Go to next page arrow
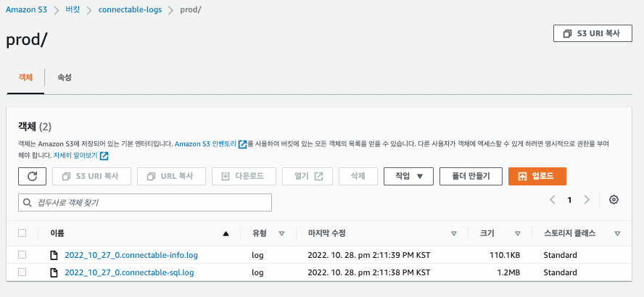Image resolution: width=644 pixels, height=297 pixels. tap(587, 200)
